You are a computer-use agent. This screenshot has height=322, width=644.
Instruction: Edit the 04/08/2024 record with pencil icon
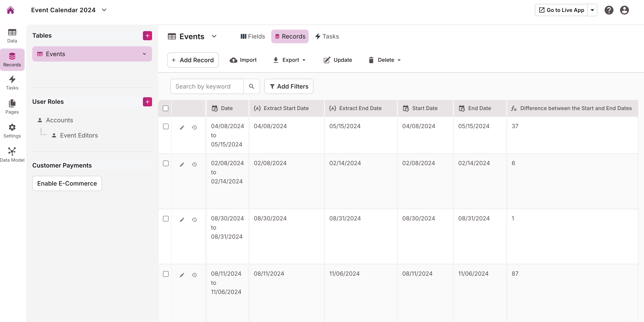coord(182,127)
